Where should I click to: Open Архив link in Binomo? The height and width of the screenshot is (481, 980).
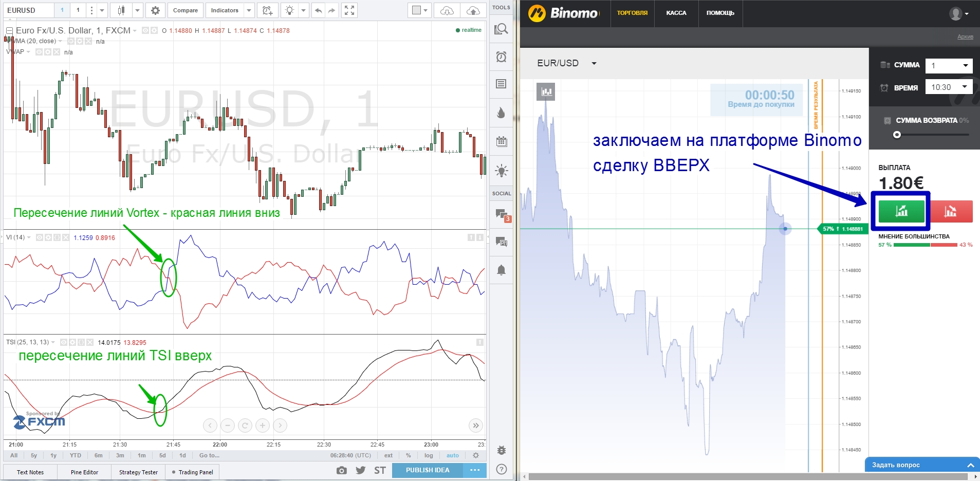965,36
